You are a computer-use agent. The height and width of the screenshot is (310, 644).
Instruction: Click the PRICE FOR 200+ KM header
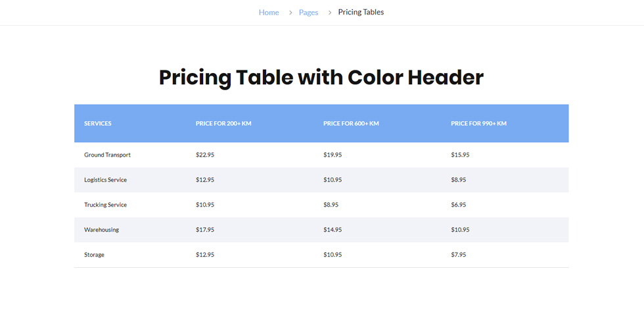click(x=223, y=123)
